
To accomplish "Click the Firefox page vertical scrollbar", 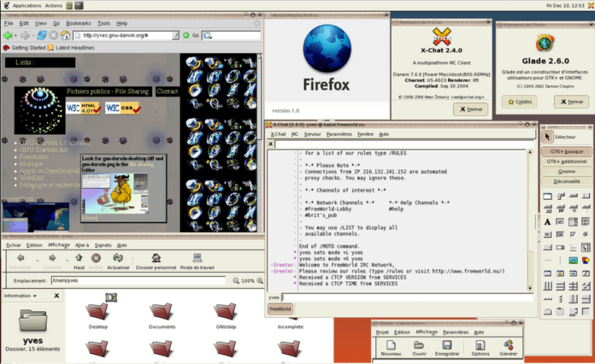I will point(260,142).
